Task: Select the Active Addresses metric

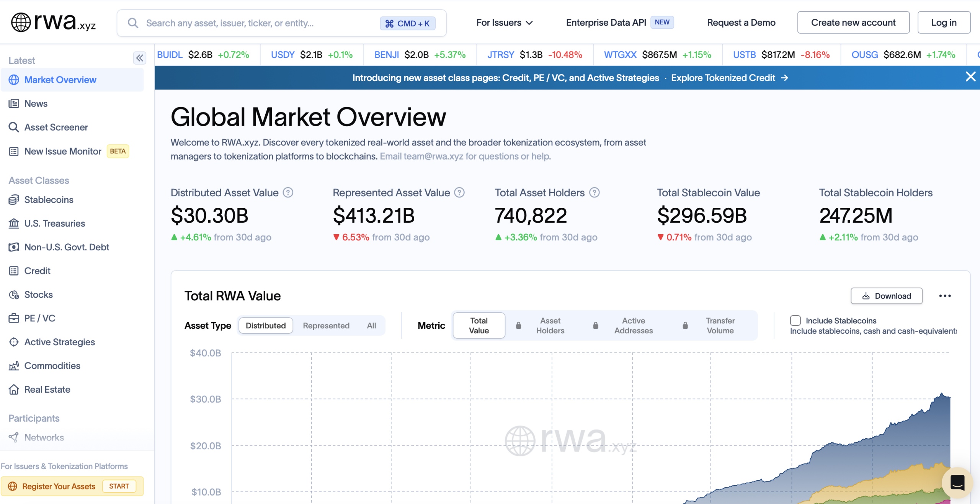Action: pos(634,325)
